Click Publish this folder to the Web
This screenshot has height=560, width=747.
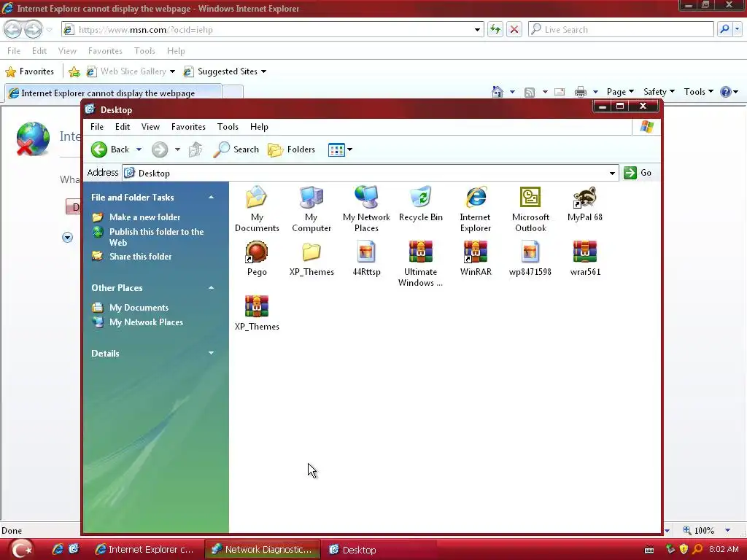(x=156, y=237)
